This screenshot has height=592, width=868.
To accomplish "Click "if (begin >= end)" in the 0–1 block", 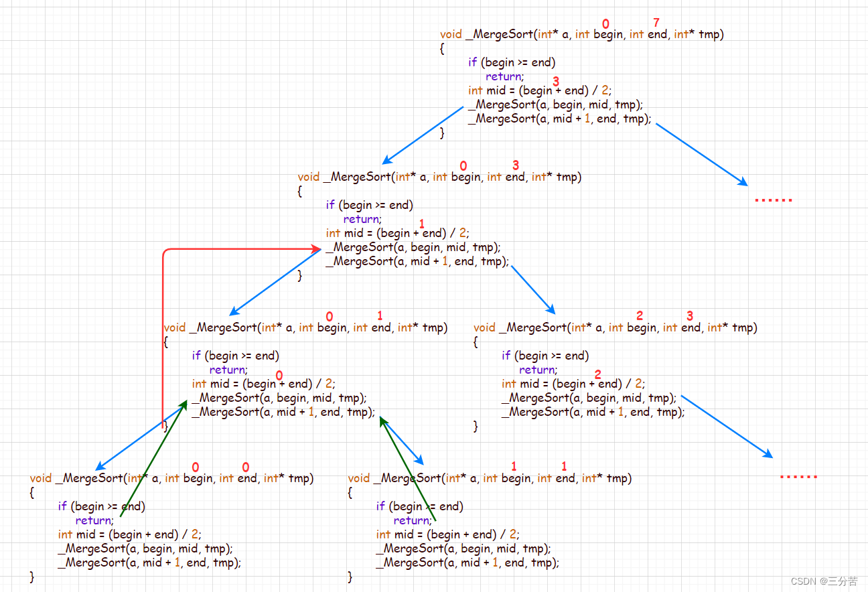I will [x=236, y=356].
